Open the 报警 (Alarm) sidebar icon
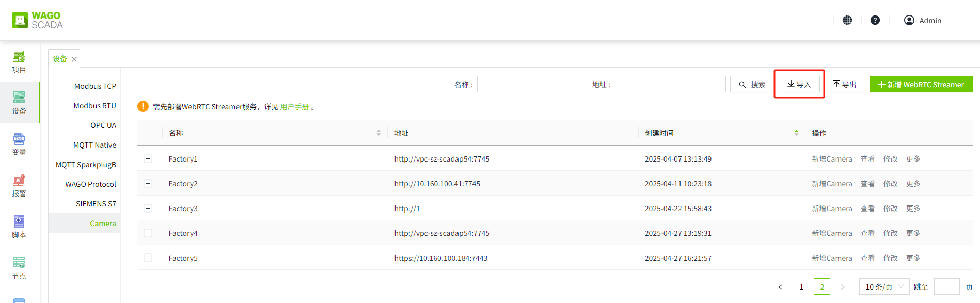 [x=19, y=185]
